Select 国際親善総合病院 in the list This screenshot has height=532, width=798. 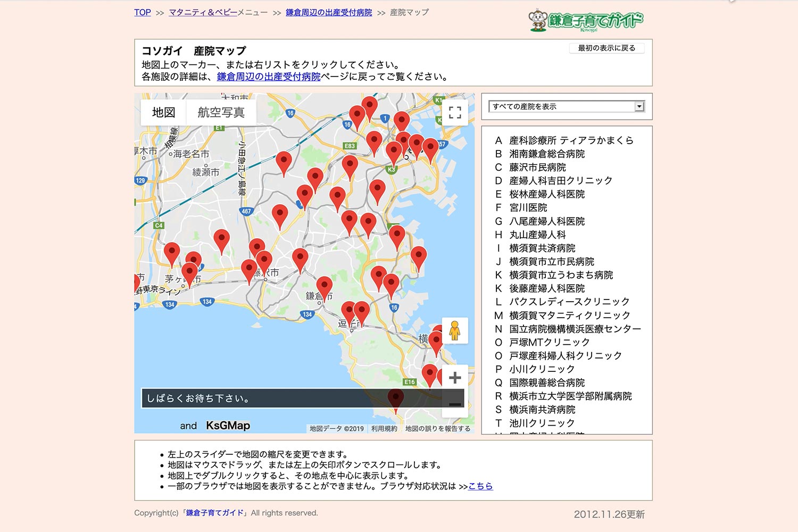546,383
